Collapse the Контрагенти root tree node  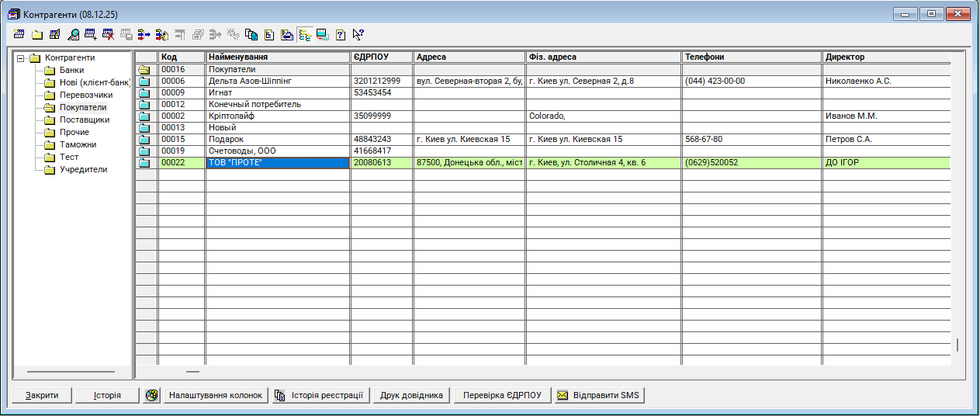pos(21,58)
